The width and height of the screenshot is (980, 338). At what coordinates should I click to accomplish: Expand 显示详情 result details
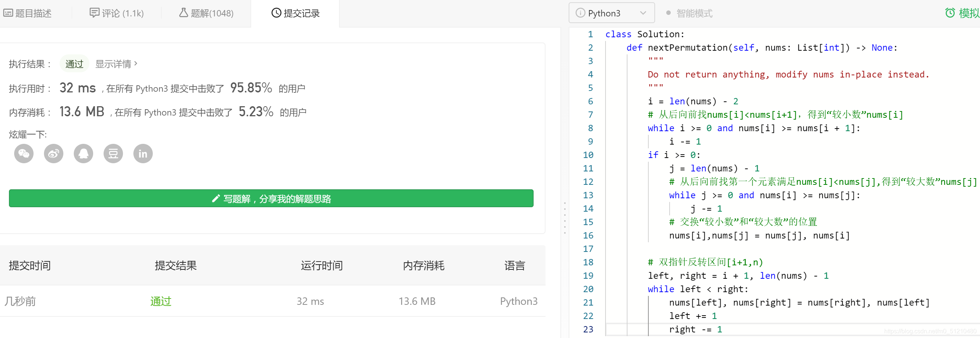(x=116, y=64)
